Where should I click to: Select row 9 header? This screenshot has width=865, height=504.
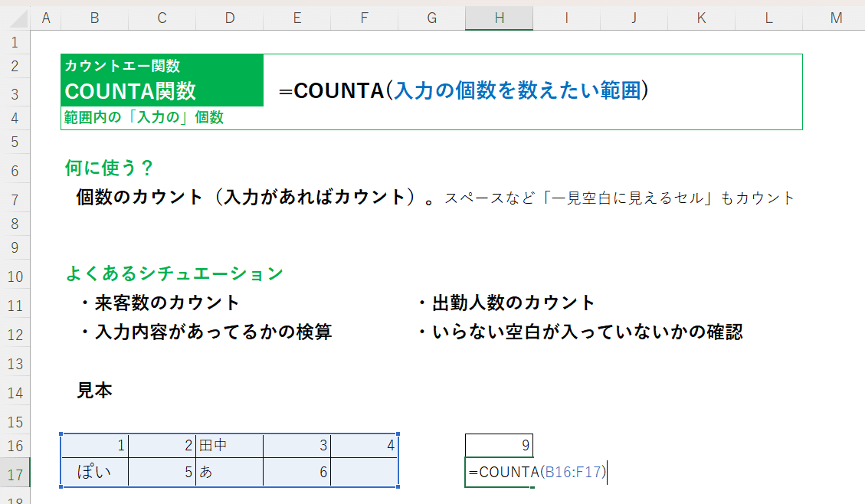15,247
